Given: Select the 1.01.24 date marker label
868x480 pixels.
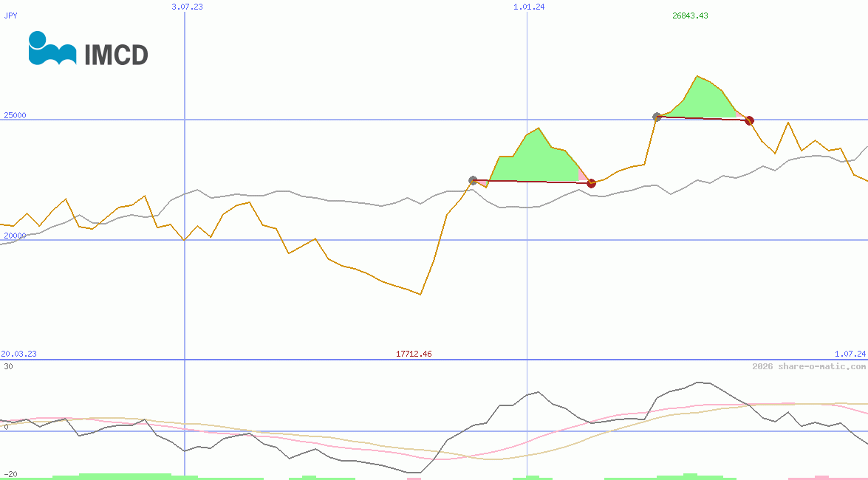Looking at the screenshot, I should [529, 7].
